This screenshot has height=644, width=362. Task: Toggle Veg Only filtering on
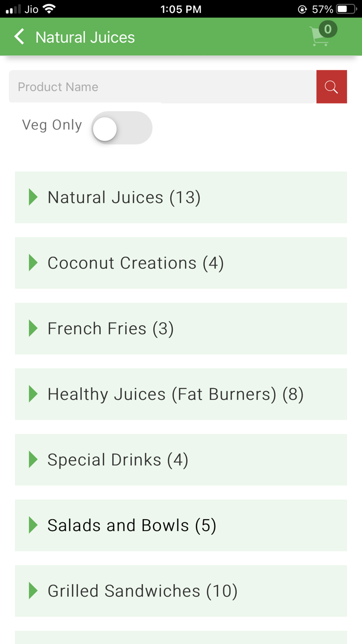(122, 128)
